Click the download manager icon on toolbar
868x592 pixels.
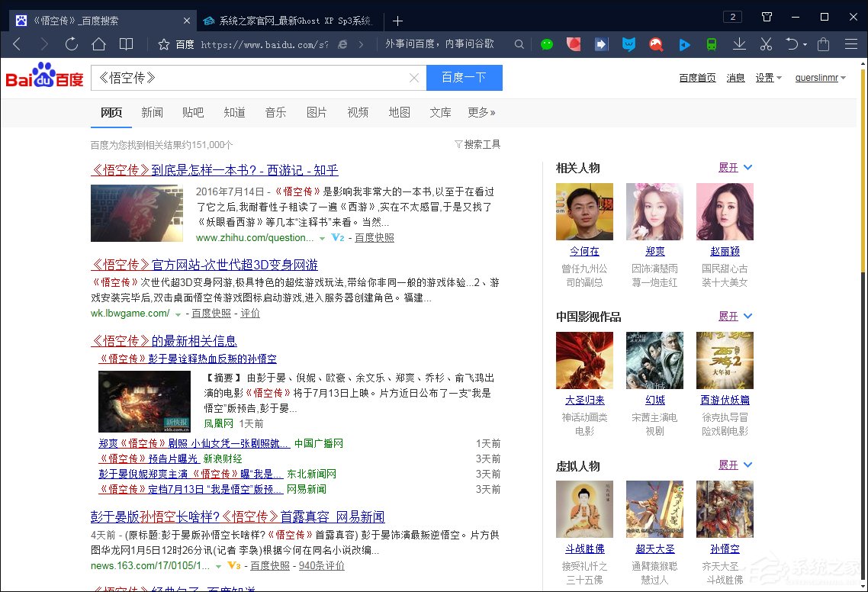(738, 44)
